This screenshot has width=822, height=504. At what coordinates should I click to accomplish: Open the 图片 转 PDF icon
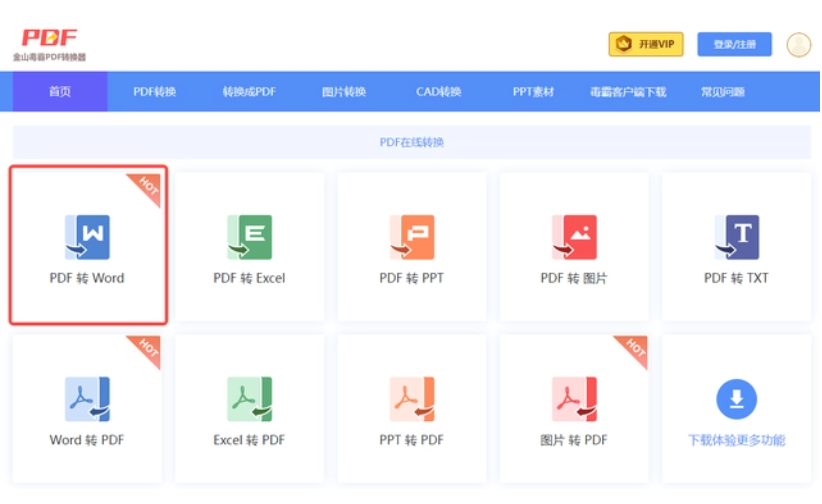click(x=573, y=399)
